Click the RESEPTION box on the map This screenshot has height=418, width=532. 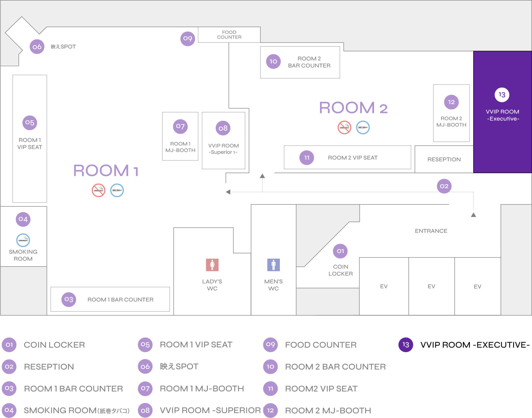pyautogui.click(x=444, y=159)
